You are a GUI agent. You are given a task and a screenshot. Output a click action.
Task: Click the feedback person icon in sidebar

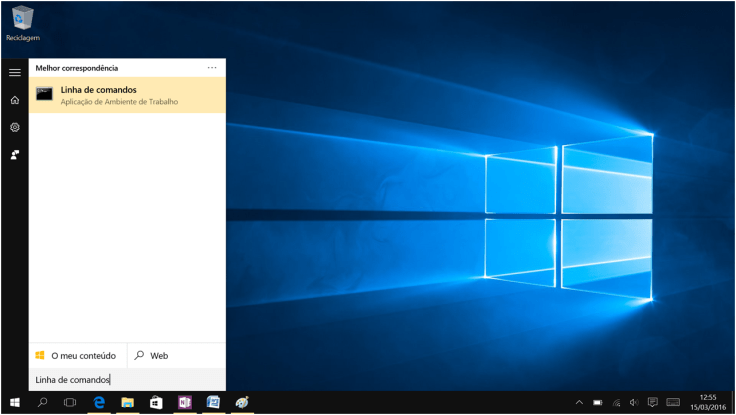pyautogui.click(x=15, y=154)
